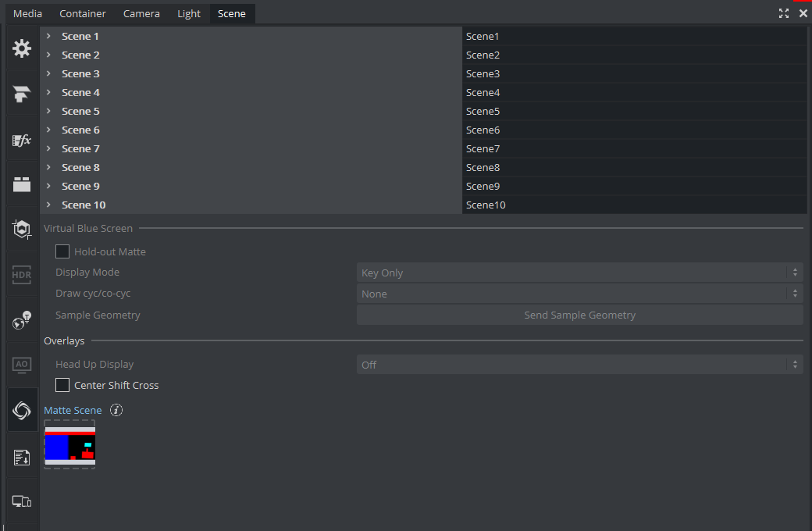812x531 pixels.
Task: Click the AO ambient occlusion icon
Action: [x=22, y=365]
